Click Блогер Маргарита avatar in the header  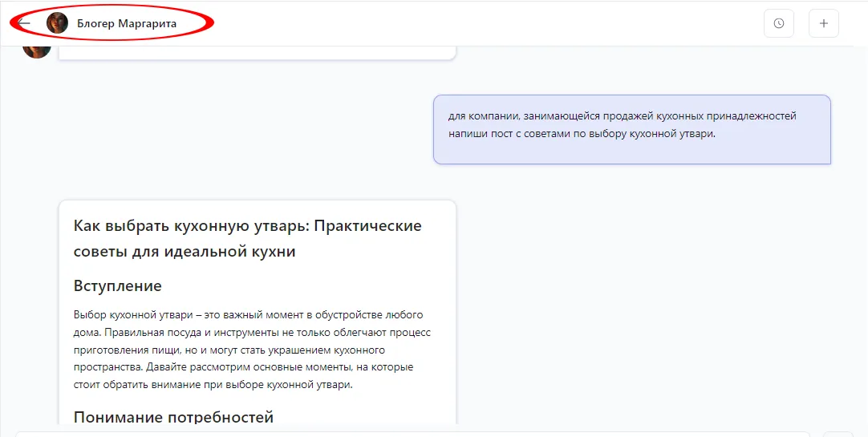tap(57, 23)
